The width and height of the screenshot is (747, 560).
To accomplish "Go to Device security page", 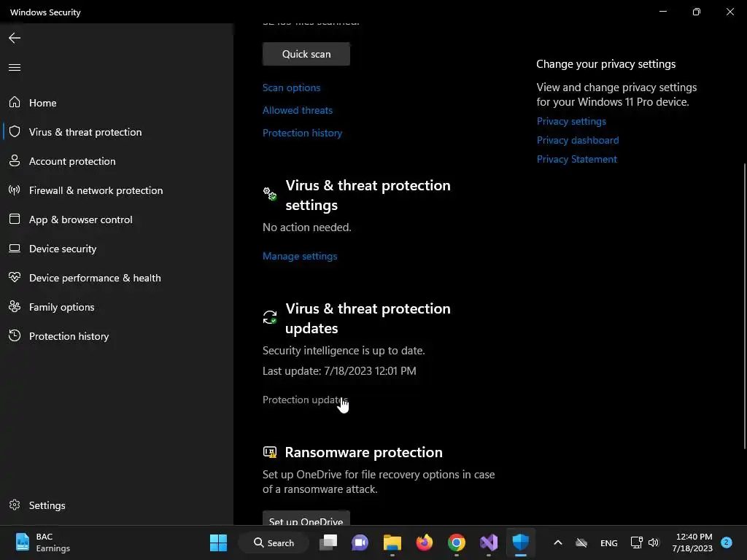I will 117,249.
